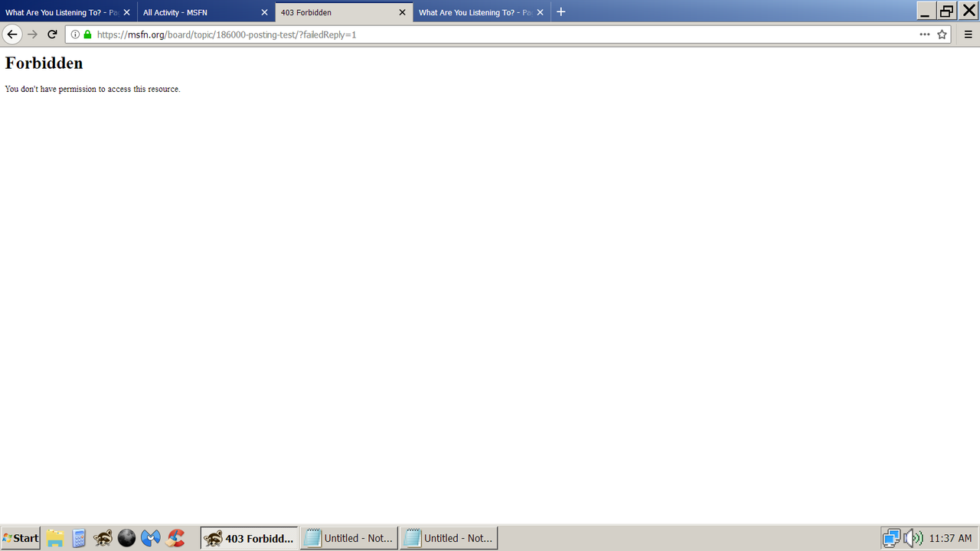
Task: Reload the current page
Action: (x=51, y=34)
